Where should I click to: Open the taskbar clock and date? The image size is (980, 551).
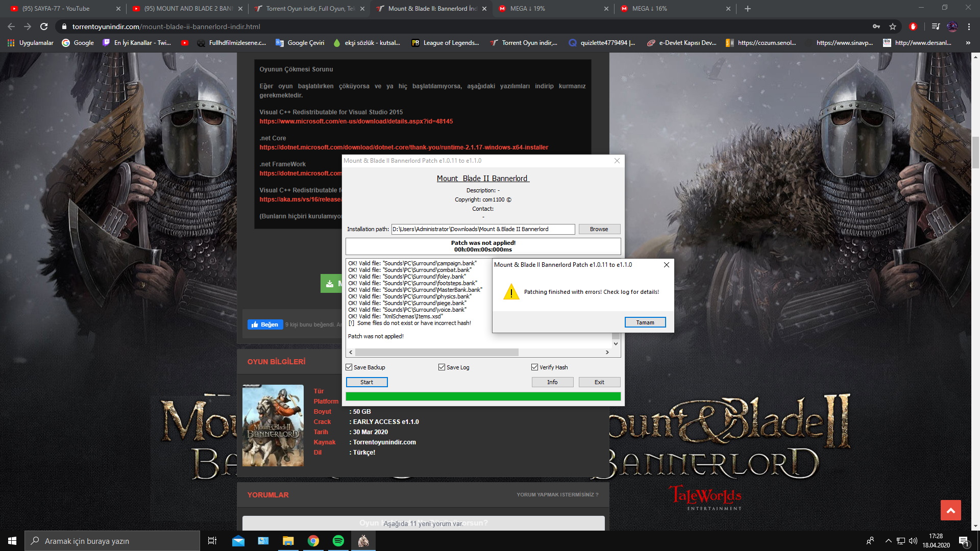pyautogui.click(x=936, y=541)
